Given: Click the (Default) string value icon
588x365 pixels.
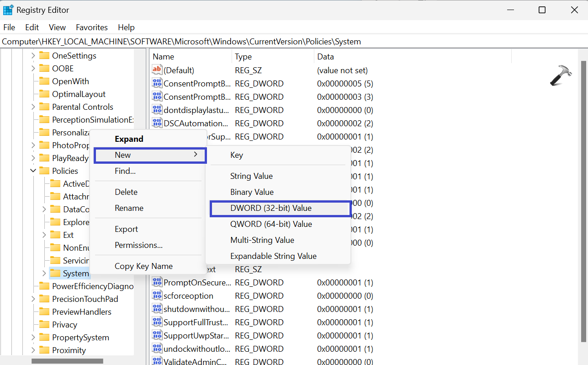Looking at the screenshot, I should [157, 70].
